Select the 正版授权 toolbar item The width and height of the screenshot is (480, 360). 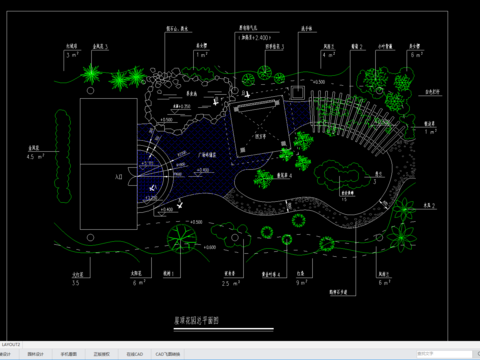point(101,354)
